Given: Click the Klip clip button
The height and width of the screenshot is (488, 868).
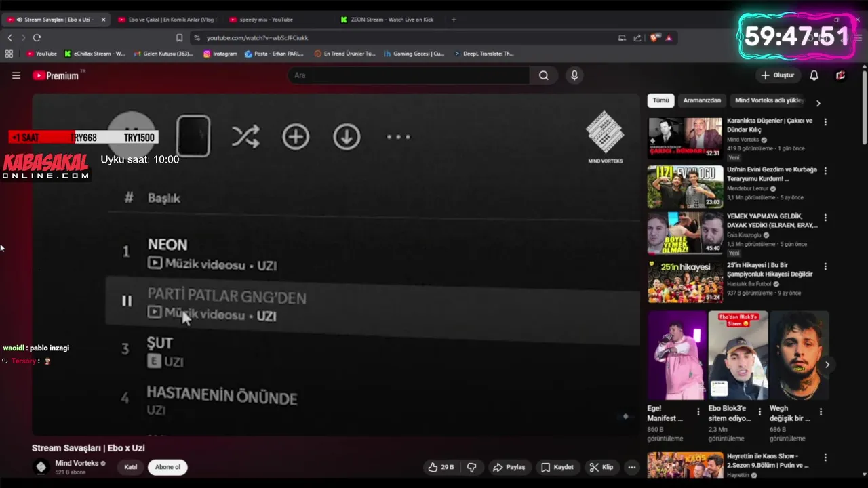Looking at the screenshot, I should click(601, 467).
